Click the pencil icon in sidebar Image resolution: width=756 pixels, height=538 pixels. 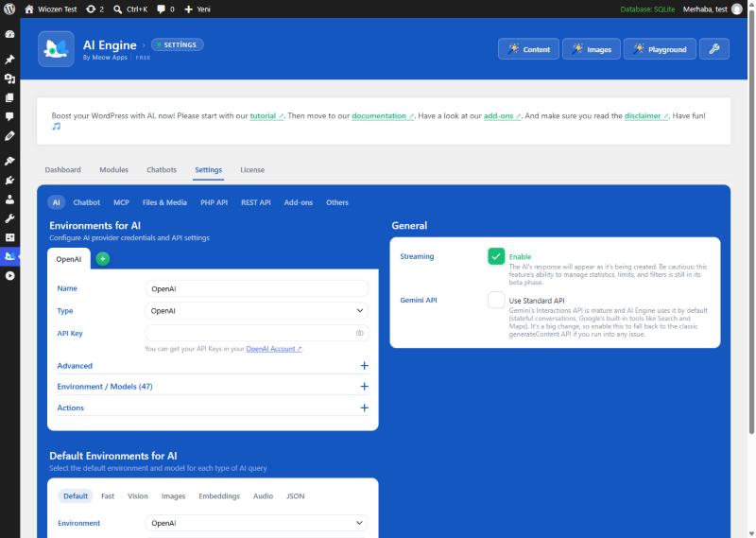[x=9, y=136]
